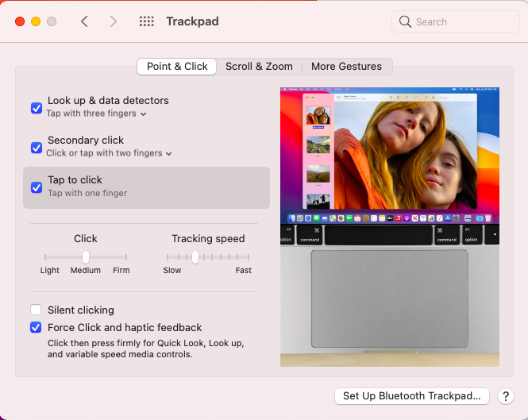Click the magnifying glass search icon
Viewport: 528px width, 420px height.
[x=406, y=21]
